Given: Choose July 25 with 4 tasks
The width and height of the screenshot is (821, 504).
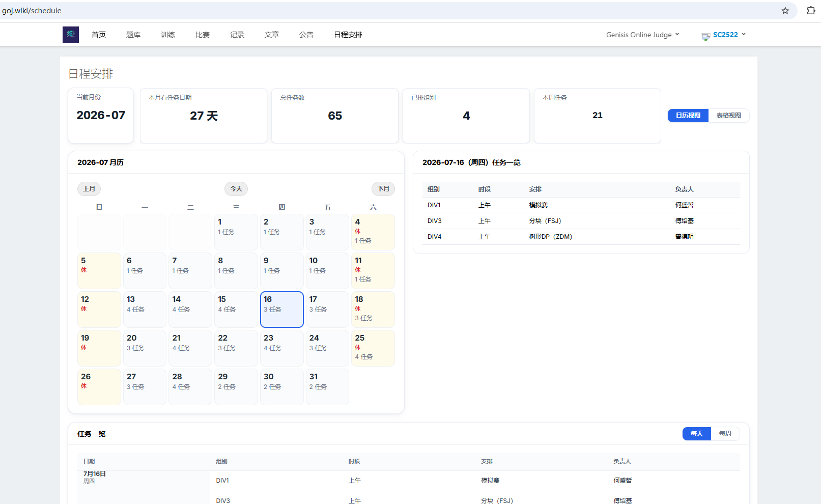Looking at the screenshot, I should [373, 348].
